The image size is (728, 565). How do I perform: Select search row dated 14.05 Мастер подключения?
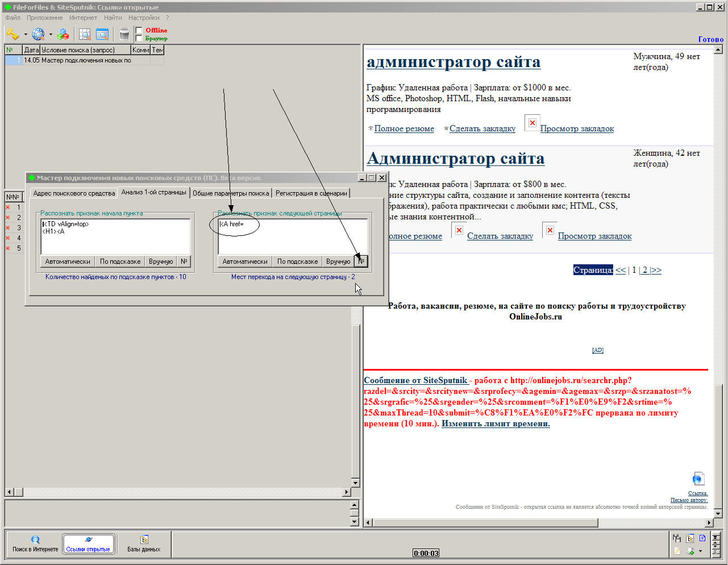click(x=84, y=60)
